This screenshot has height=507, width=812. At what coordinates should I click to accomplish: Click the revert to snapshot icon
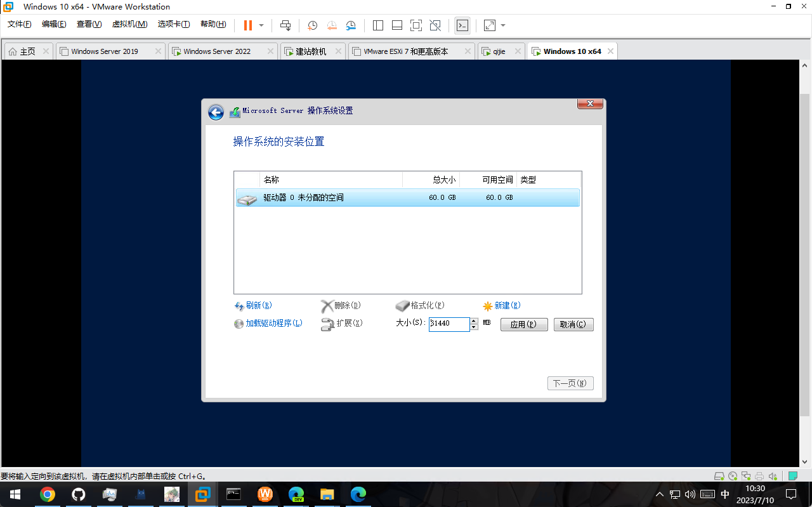tap(332, 25)
